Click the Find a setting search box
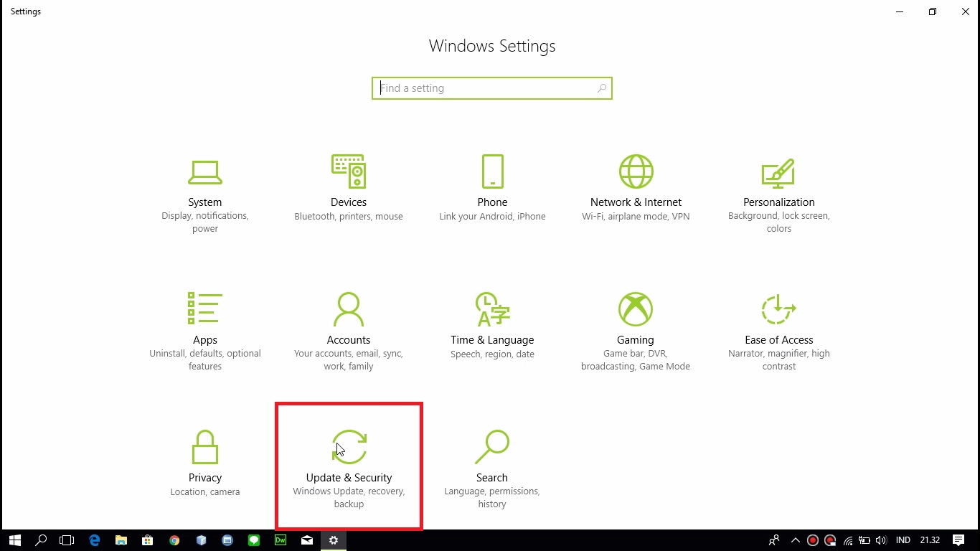Image resolution: width=980 pixels, height=551 pixels. (x=485, y=88)
